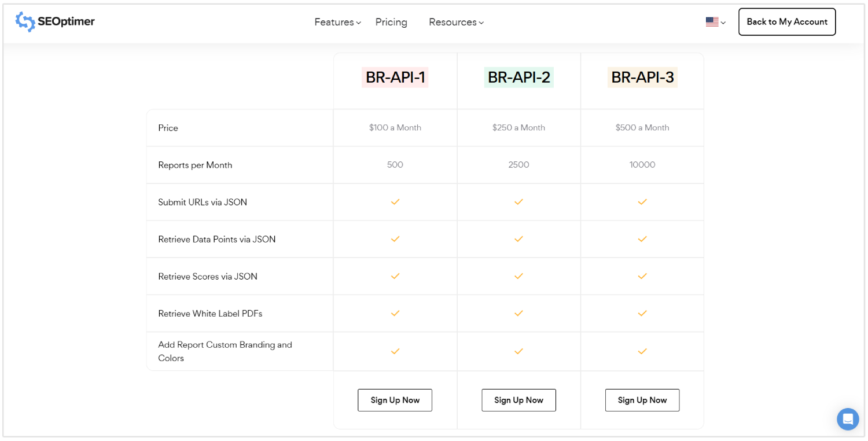Click the US flag language icon
868x441 pixels.
point(711,21)
